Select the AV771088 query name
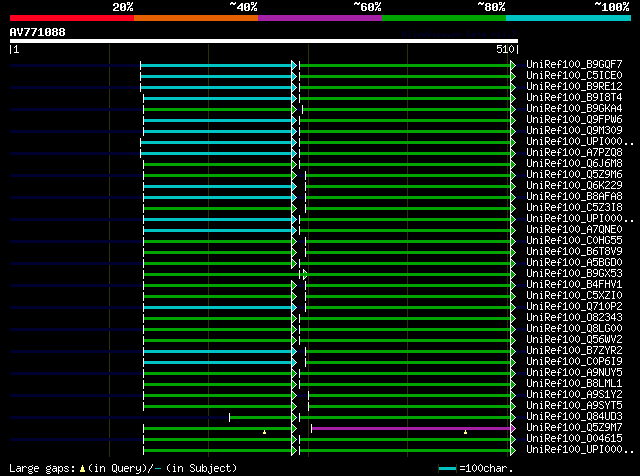Viewport: 640px width, 476px height. tap(38, 32)
